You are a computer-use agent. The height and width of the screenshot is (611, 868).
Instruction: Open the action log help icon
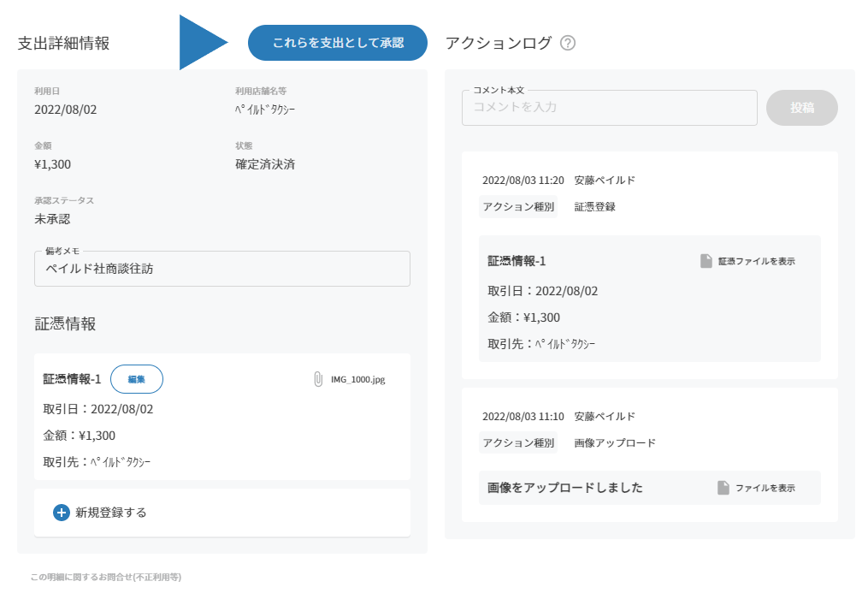click(568, 43)
